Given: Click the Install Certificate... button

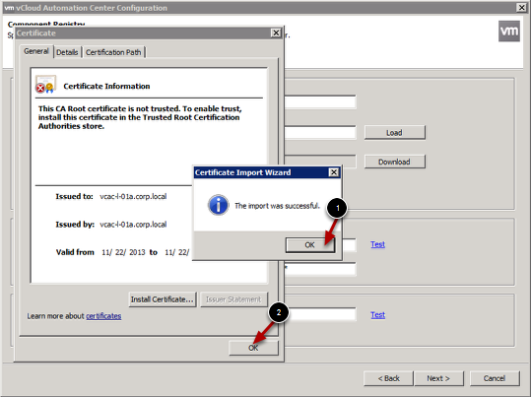Looking at the screenshot, I should [x=163, y=299].
